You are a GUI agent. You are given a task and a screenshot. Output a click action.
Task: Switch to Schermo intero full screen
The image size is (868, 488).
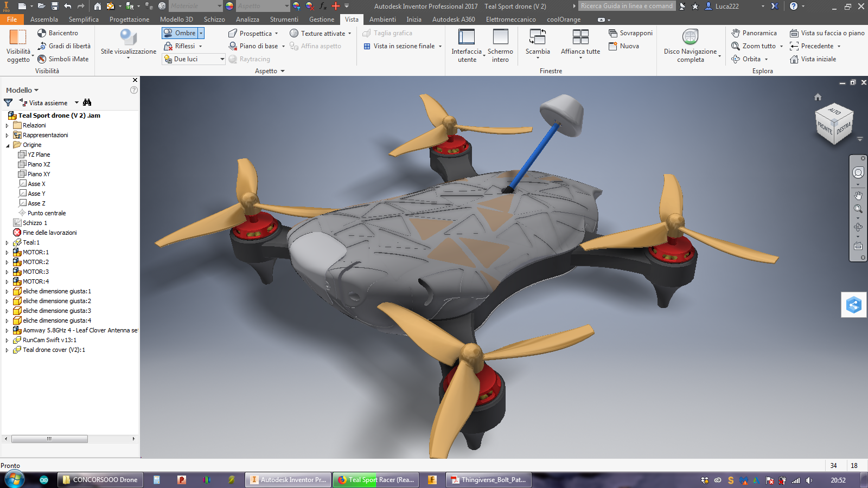[x=500, y=46]
